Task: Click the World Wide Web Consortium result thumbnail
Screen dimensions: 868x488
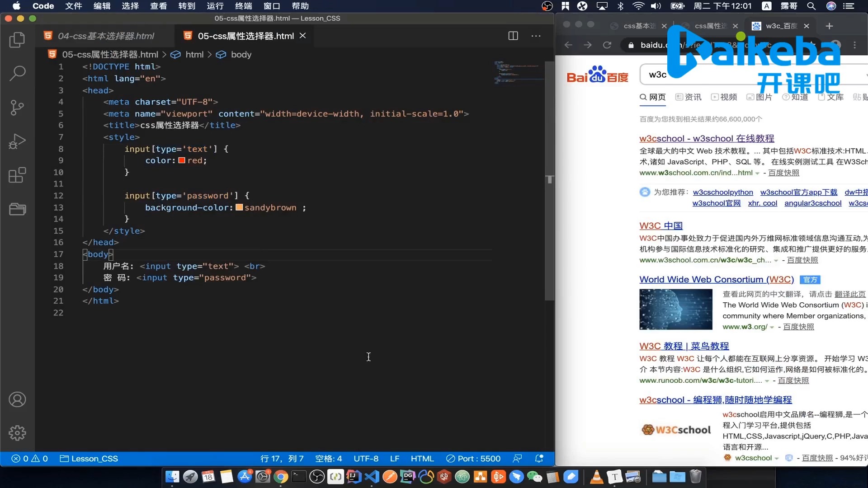Action: pyautogui.click(x=676, y=310)
